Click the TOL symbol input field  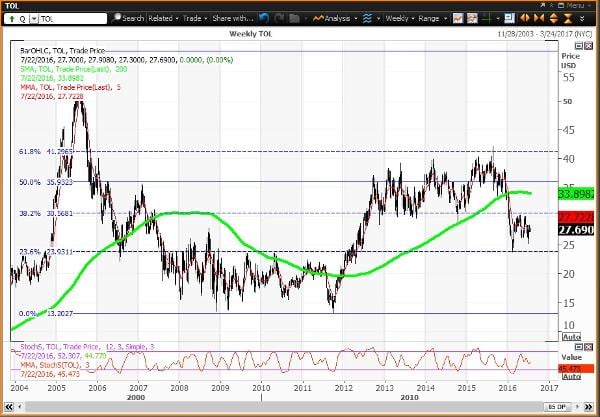[70, 18]
